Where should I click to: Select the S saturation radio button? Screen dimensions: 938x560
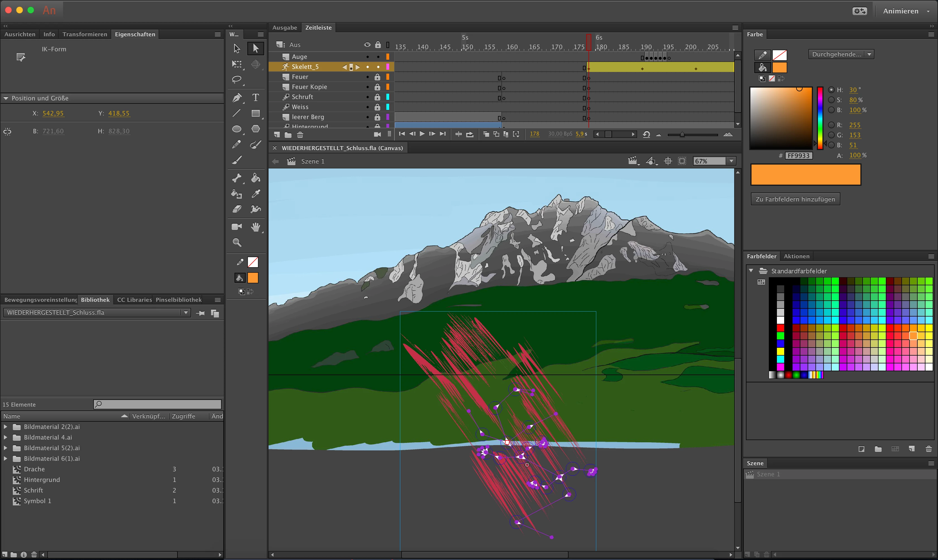[831, 100]
